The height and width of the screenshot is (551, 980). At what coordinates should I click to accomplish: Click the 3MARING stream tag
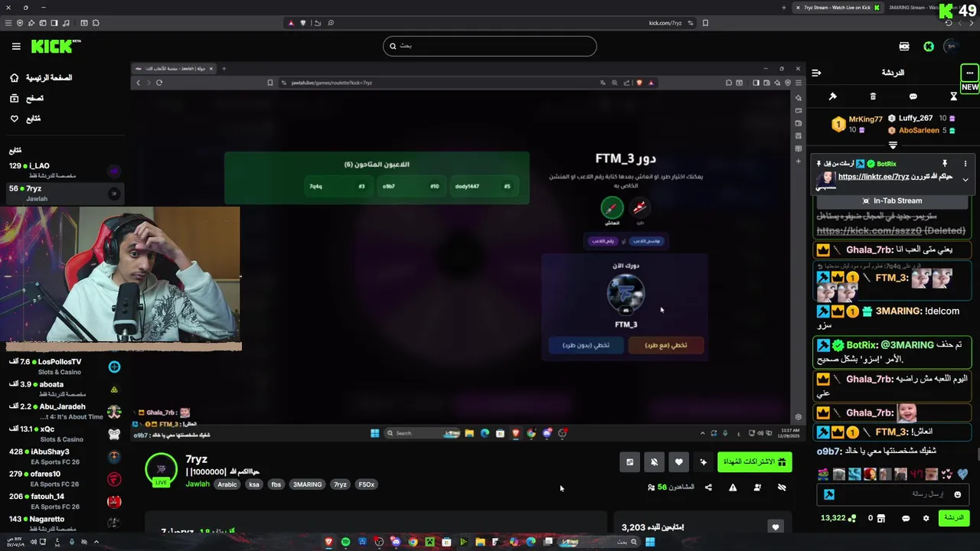click(307, 484)
